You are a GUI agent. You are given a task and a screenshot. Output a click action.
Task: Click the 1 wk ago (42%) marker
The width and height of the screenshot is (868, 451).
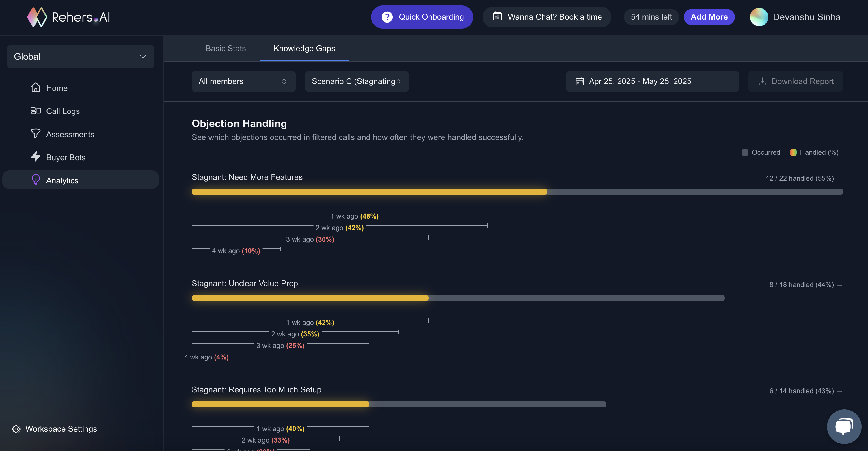coord(310,322)
